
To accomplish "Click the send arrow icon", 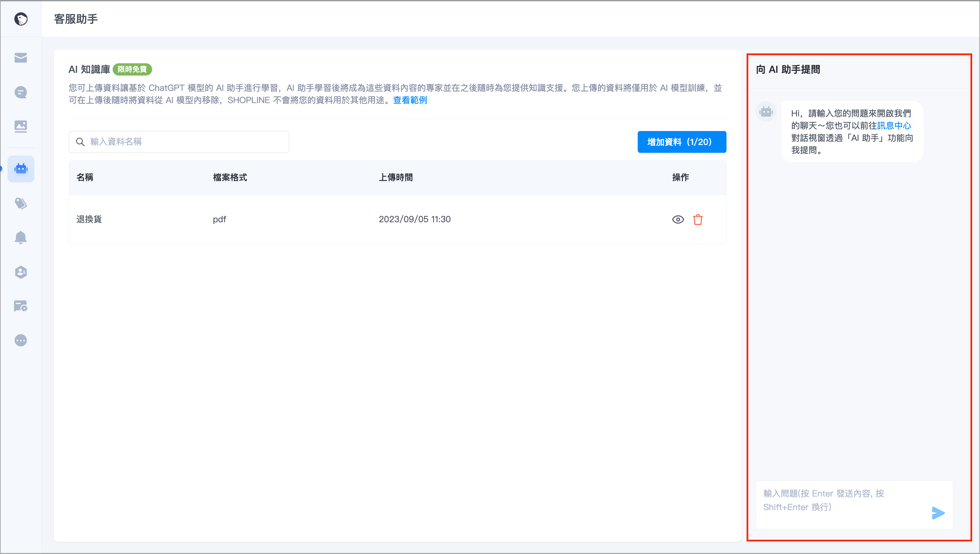I will (938, 512).
